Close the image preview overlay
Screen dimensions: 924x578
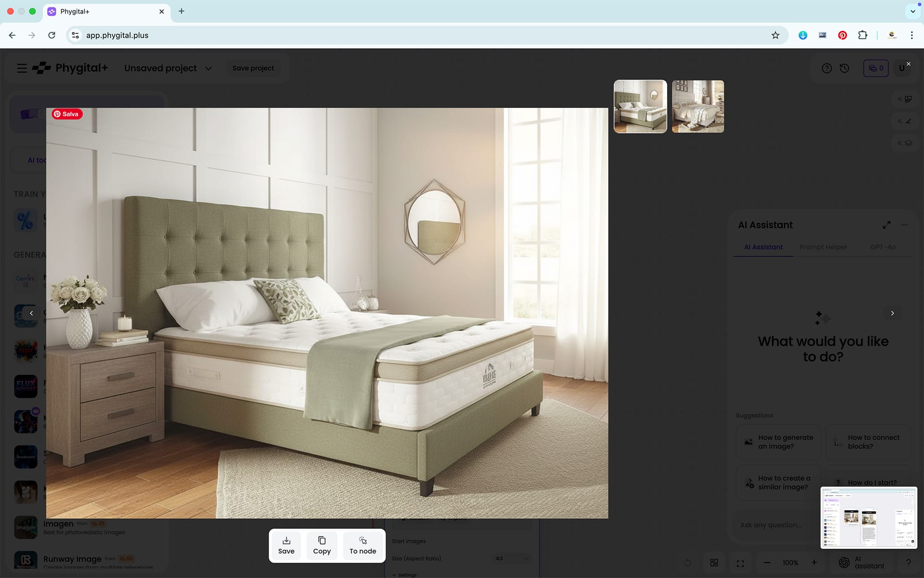pos(908,64)
